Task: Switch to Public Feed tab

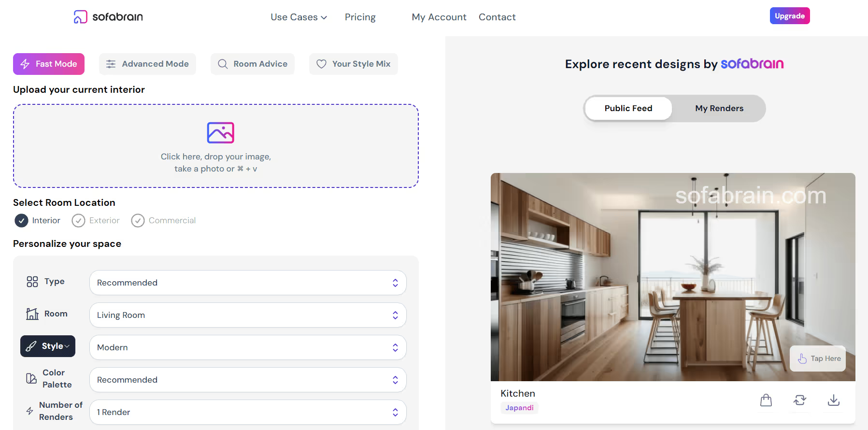Action: [x=628, y=108]
